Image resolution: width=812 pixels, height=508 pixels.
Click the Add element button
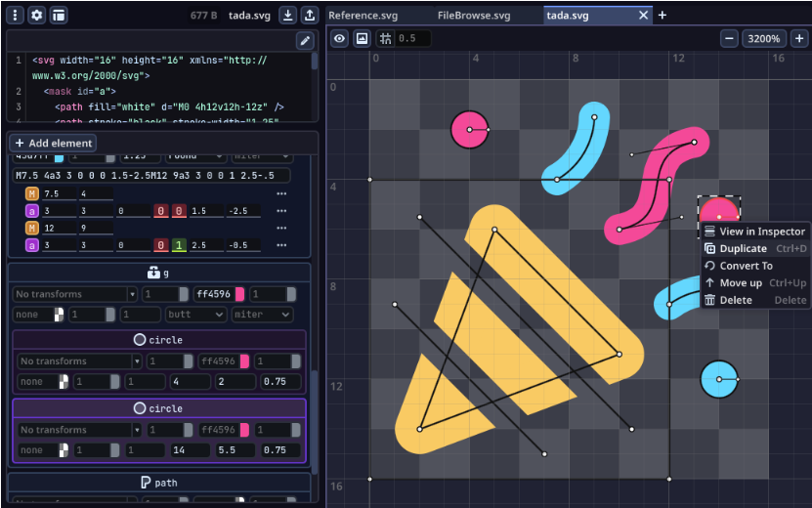tap(53, 143)
